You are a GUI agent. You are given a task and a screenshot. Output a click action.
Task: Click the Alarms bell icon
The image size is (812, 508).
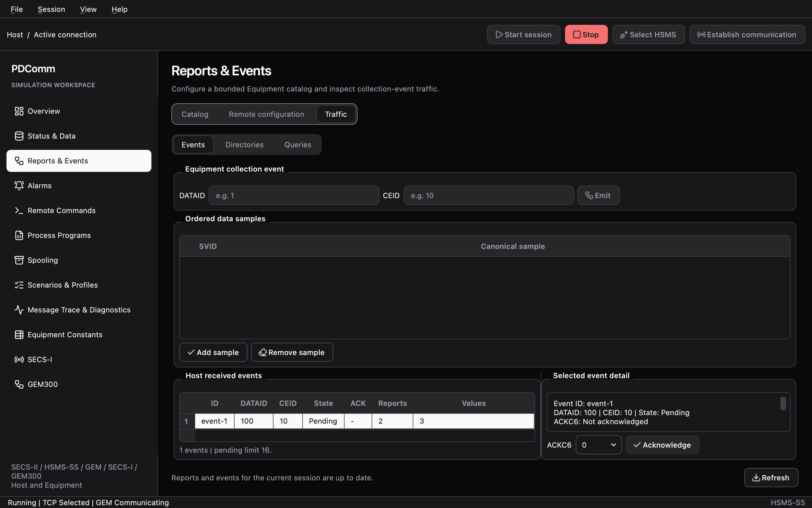tap(19, 185)
